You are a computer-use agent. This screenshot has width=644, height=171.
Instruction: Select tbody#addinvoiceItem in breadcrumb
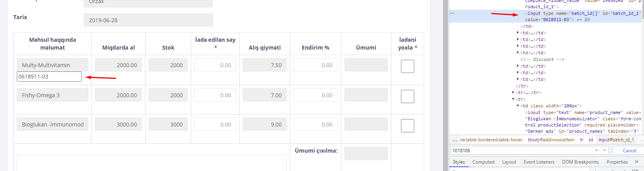click(x=551, y=140)
